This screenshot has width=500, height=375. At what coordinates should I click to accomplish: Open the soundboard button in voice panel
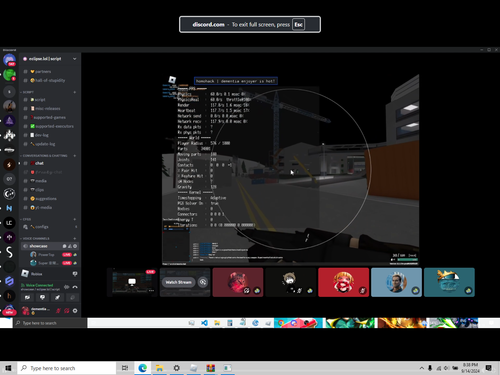72,297
